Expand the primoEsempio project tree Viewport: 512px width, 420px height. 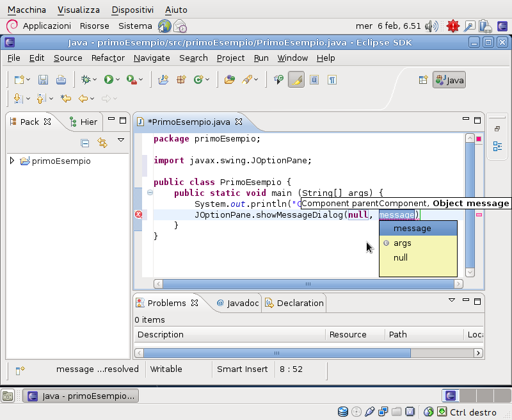[x=12, y=161]
